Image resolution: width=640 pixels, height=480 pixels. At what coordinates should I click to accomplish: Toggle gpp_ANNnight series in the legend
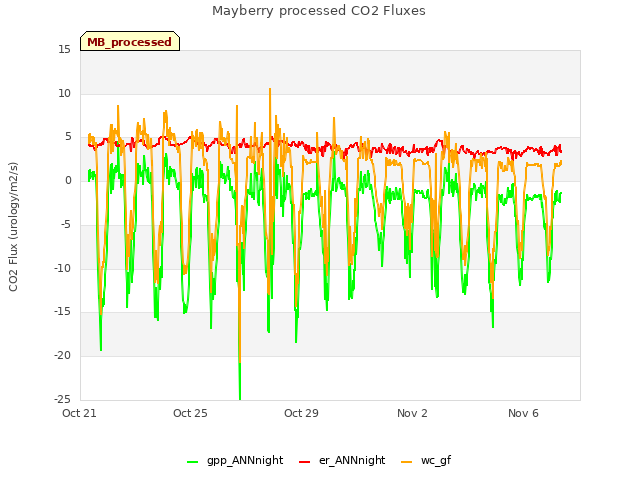click(x=244, y=460)
